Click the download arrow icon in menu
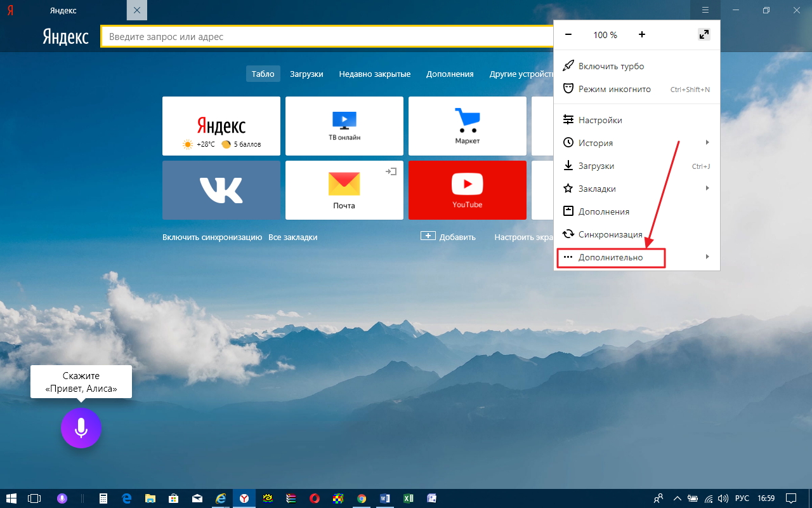812x508 pixels. pyautogui.click(x=568, y=166)
